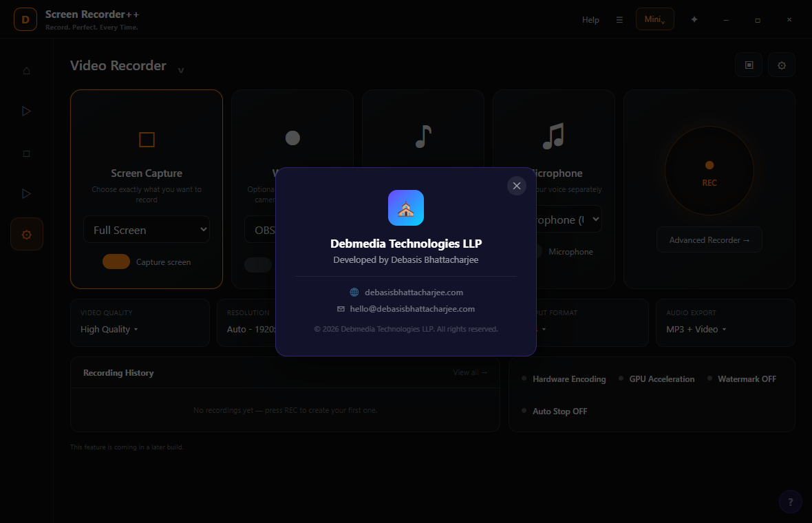Open Audio Export MP3 + Video dropdown
This screenshot has height=523, width=812.
pyautogui.click(x=725, y=323)
